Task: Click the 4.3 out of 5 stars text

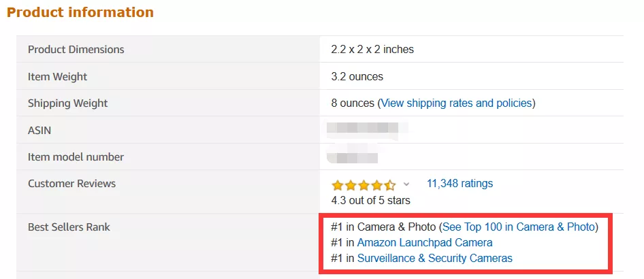Action: point(370,200)
